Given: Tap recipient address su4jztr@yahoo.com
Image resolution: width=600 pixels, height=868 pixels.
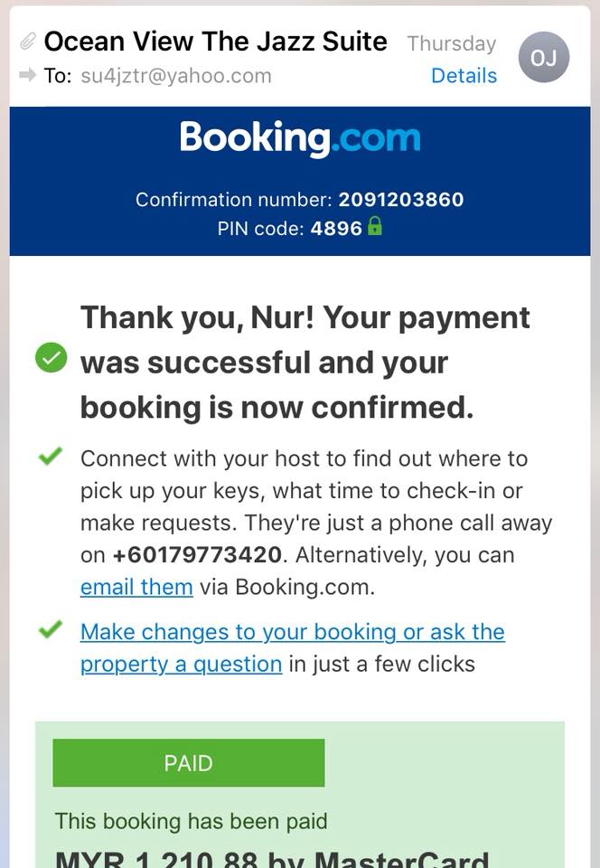Looking at the screenshot, I should coord(176,76).
